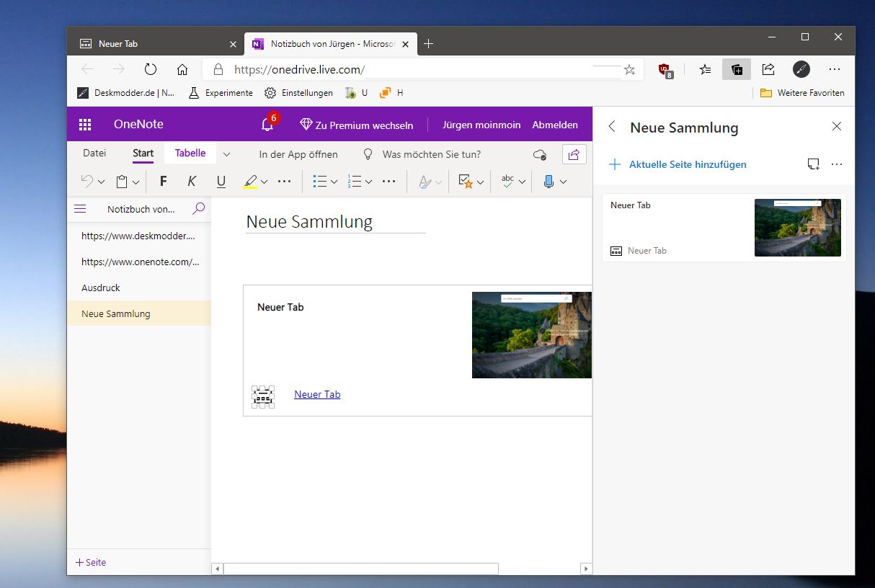The width and height of the screenshot is (875, 588).
Task: Click the clipboard paste icon
Action: point(123,182)
